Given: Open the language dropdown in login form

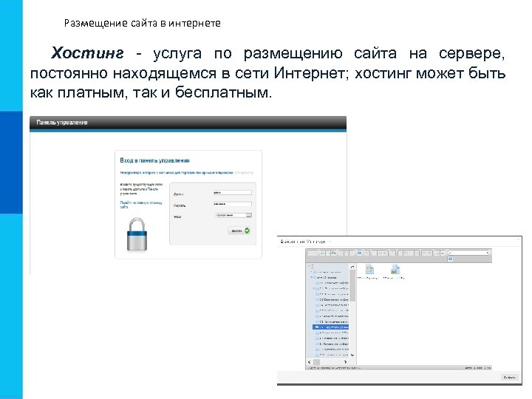Looking at the screenshot, I should (233, 215).
